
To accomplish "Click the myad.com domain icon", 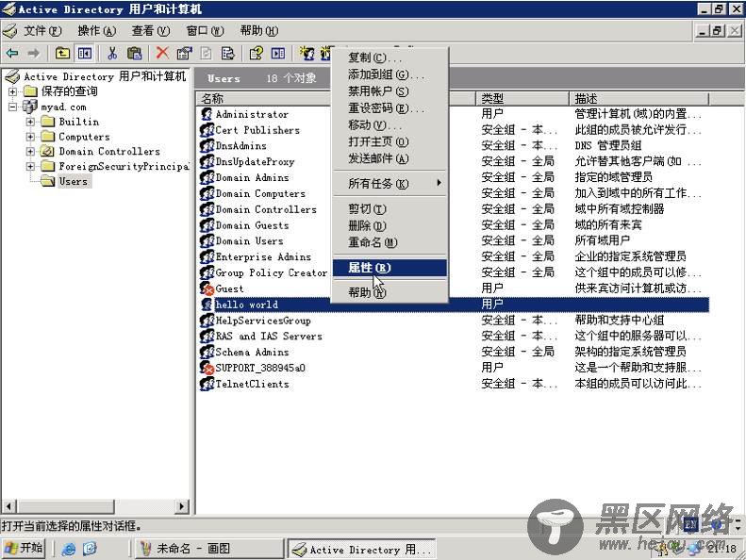I will (30, 107).
